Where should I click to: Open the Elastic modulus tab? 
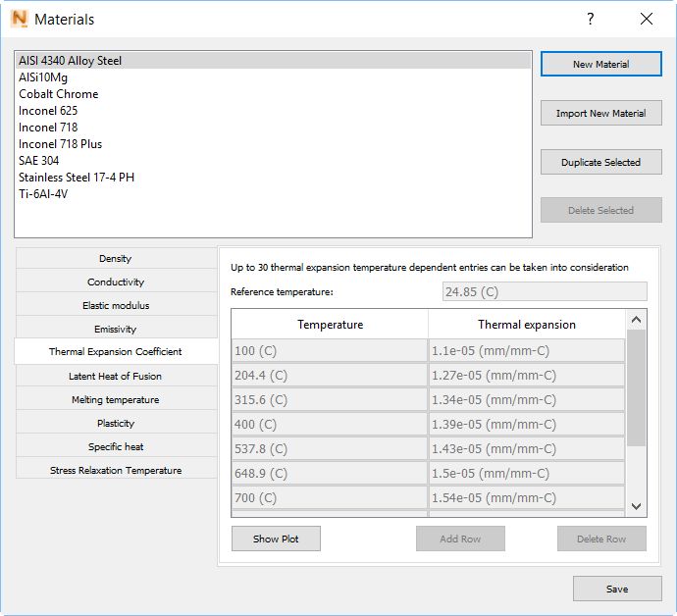coord(116,305)
